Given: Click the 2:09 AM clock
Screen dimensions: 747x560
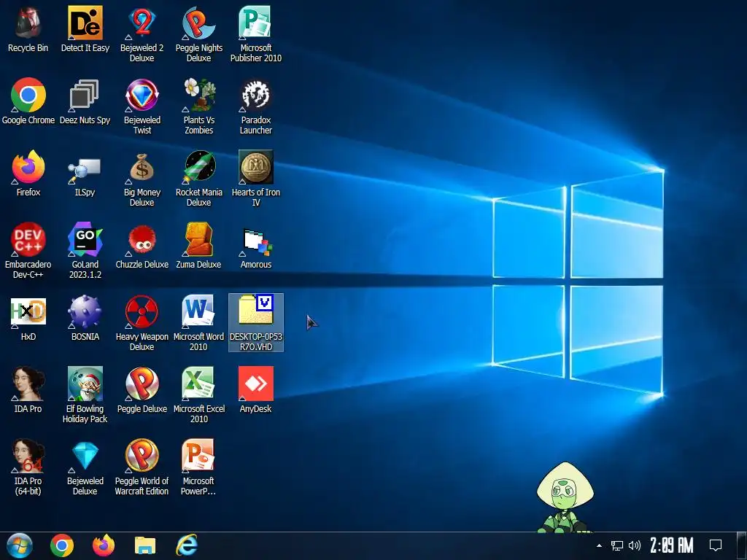Looking at the screenshot, I should coord(672,545).
